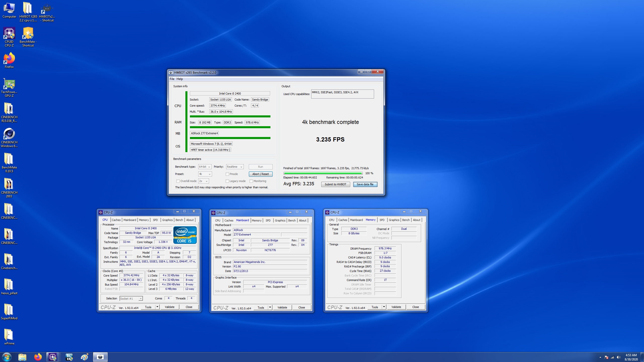Click Tools button in Mainboard CPU-Z window

[x=261, y=307]
